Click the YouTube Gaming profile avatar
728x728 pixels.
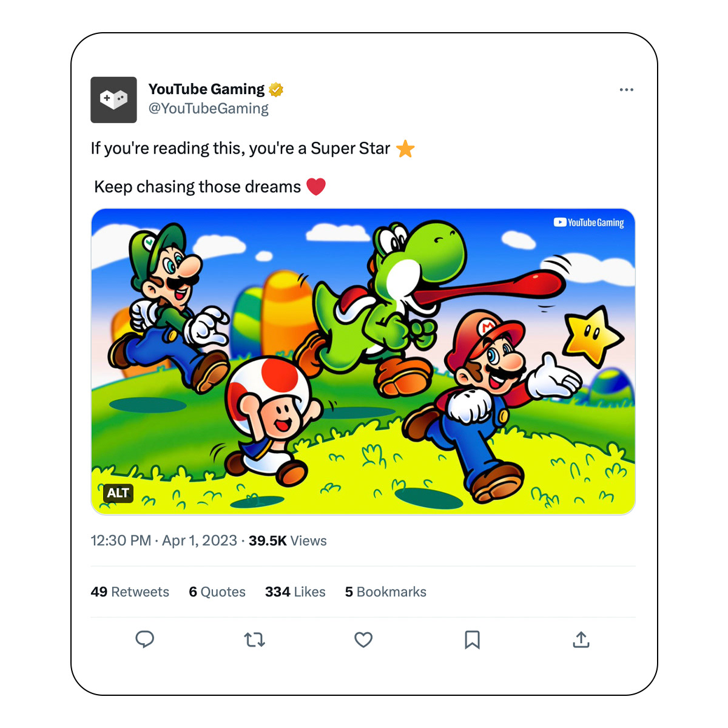click(x=113, y=100)
